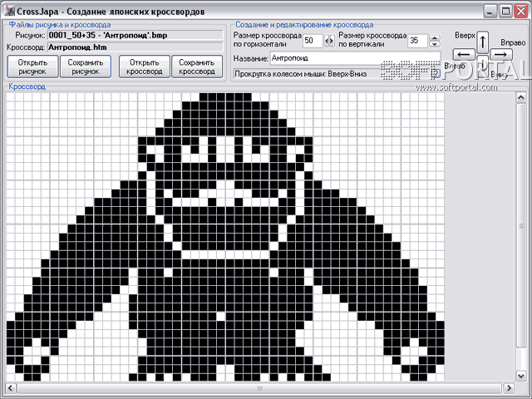This screenshot has width=532, height=399.
Task: Click the vertical scrollbar down arrow
Action: [x=521, y=375]
